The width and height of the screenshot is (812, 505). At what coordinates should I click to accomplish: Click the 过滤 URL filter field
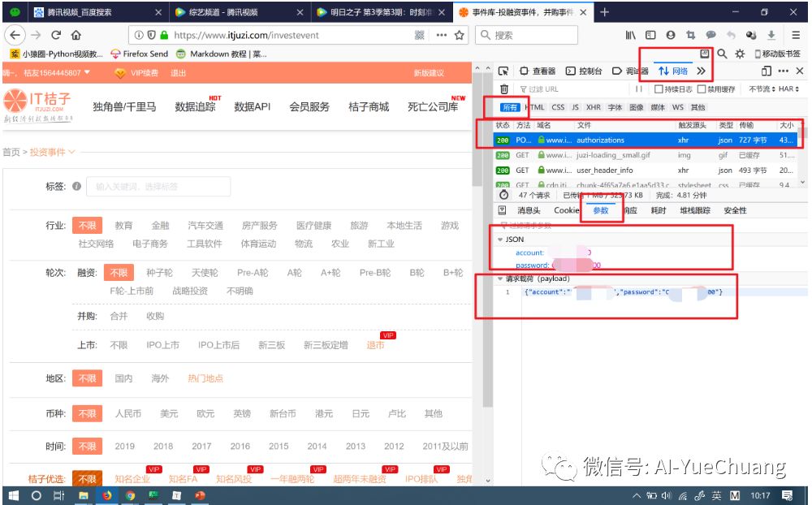coord(573,89)
